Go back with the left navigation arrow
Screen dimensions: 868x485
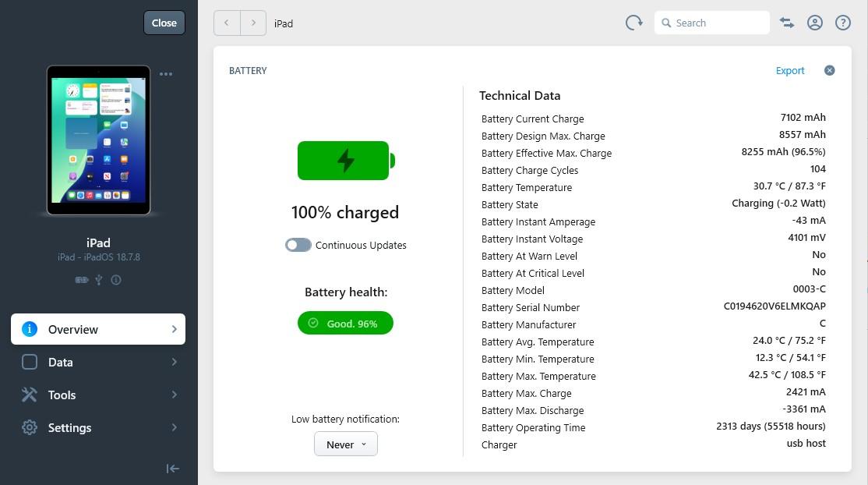pos(227,23)
